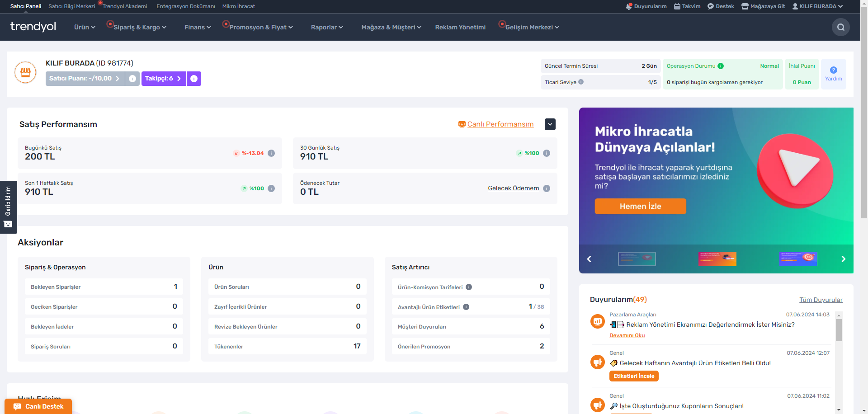Open Geciken Siparişler row
Image resolution: width=868 pixels, height=414 pixels.
[104, 306]
